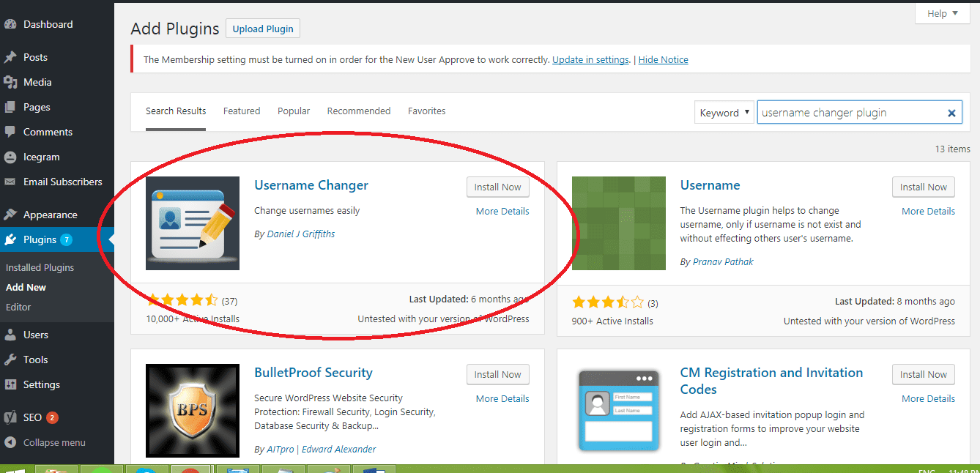980x473 pixels.
Task: Open the Recommended plugins tab
Action: click(359, 111)
